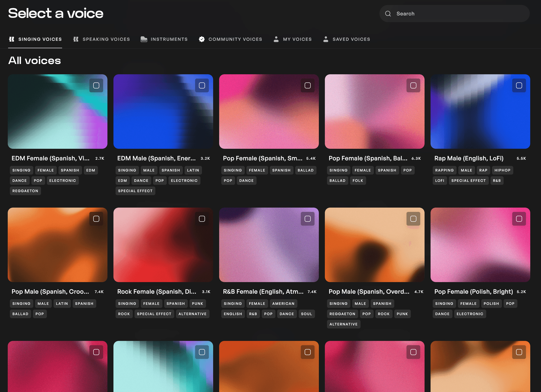Click the title Pop Male (Spanish, Overd...
Viewport: 541px width, 392px height.
[369, 292]
